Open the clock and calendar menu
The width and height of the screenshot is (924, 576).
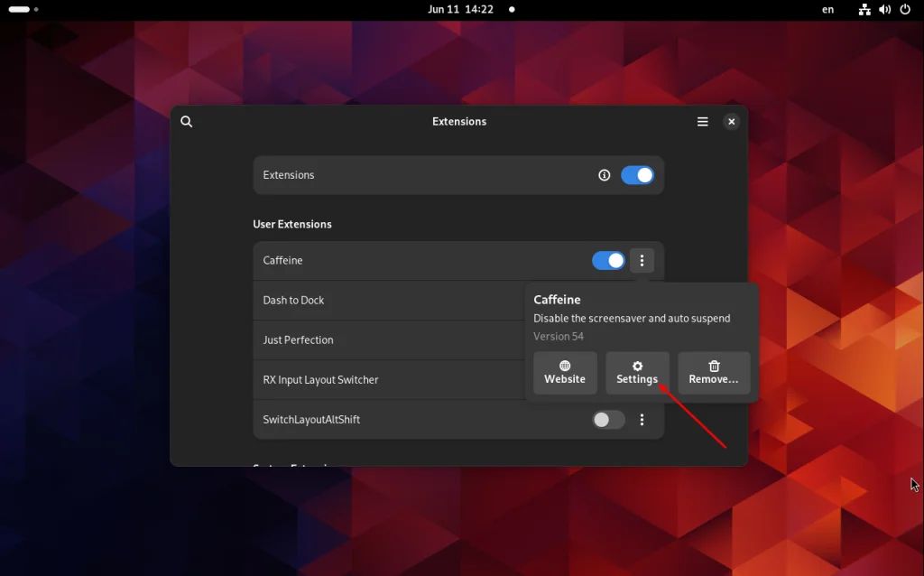coord(460,9)
